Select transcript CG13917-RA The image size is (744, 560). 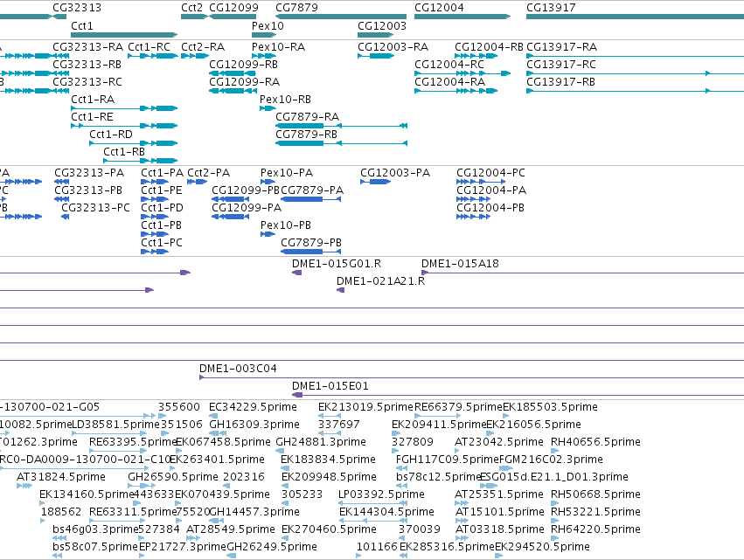tap(562, 47)
